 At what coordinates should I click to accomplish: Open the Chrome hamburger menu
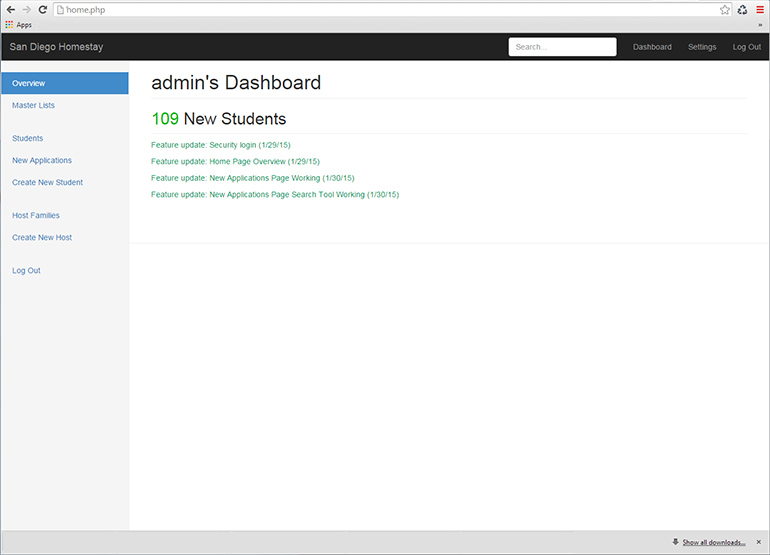pos(760,9)
